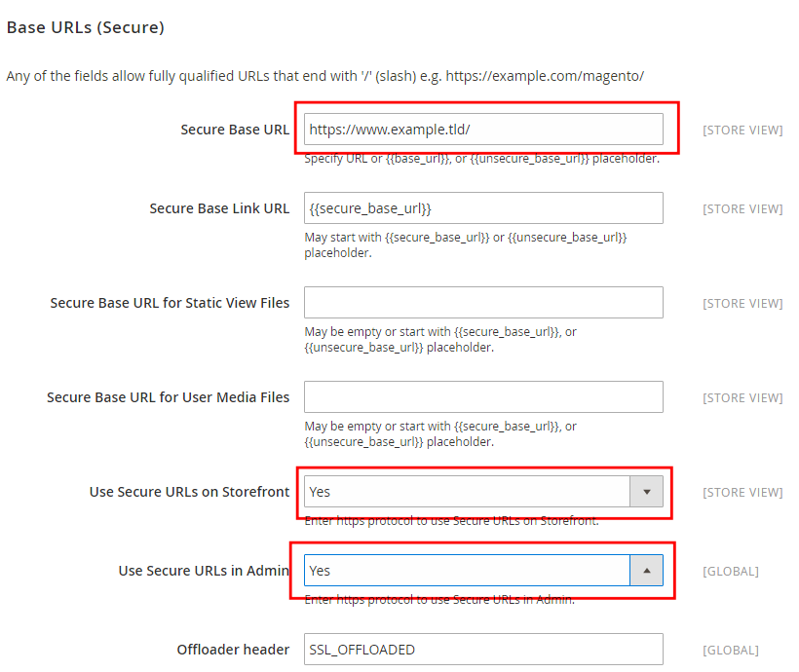Image resolution: width=799 pixels, height=672 pixels.
Task: Click the Admin secure URLs dropdown arrow
Action: (x=646, y=571)
